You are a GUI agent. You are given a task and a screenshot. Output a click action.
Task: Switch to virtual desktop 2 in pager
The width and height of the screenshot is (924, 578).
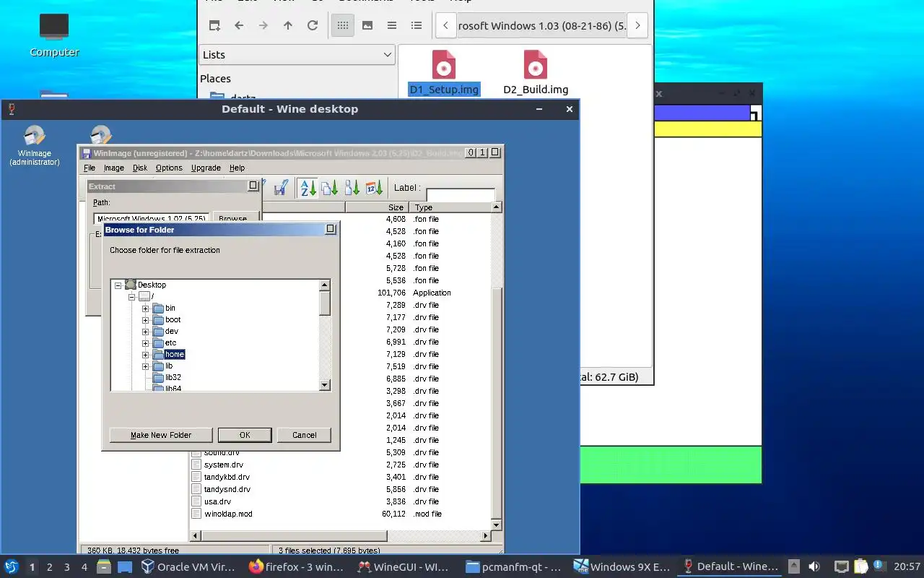49,567
